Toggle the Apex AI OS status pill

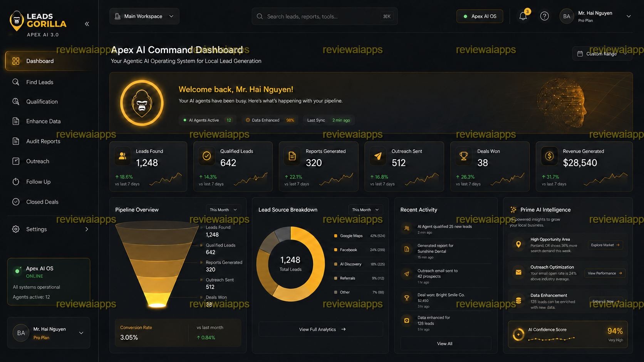(480, 16)
